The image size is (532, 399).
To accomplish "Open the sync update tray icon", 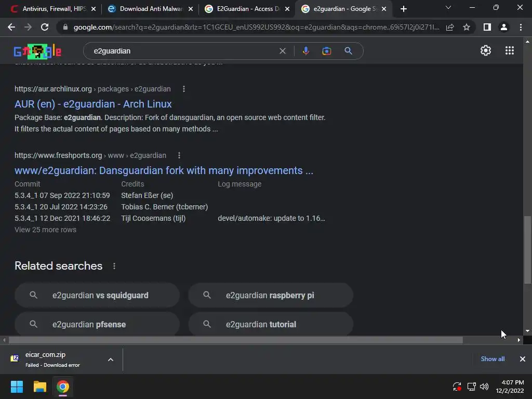I will (457, 387).
